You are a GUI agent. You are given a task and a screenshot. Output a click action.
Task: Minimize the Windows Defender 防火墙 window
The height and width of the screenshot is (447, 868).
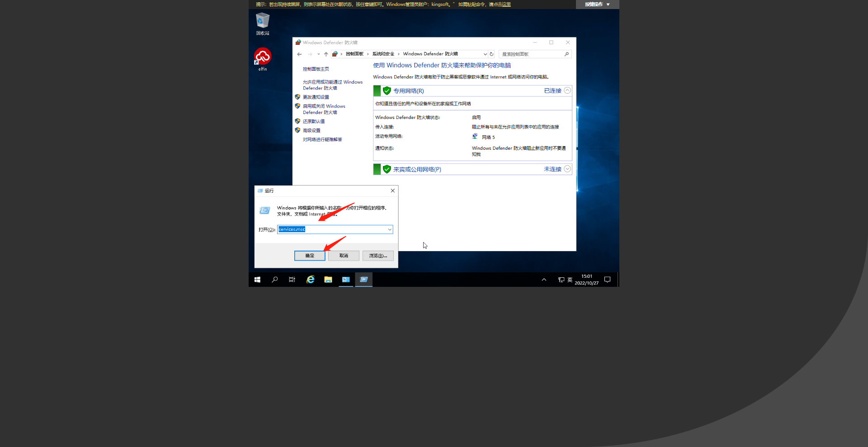pyautogui.click(x=535, y=43)
